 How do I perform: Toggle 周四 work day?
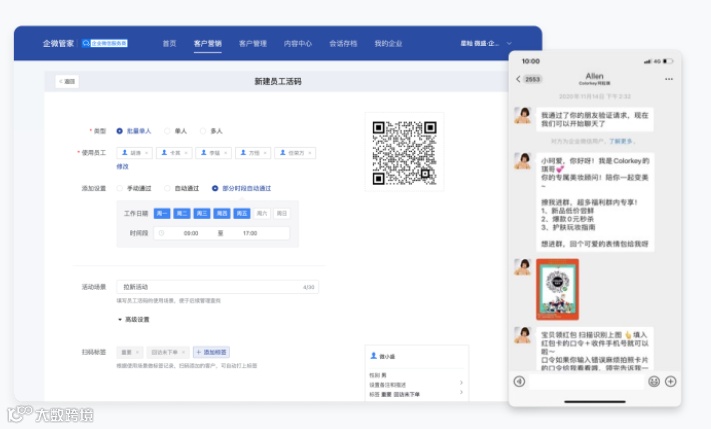(x=222, y=213)
